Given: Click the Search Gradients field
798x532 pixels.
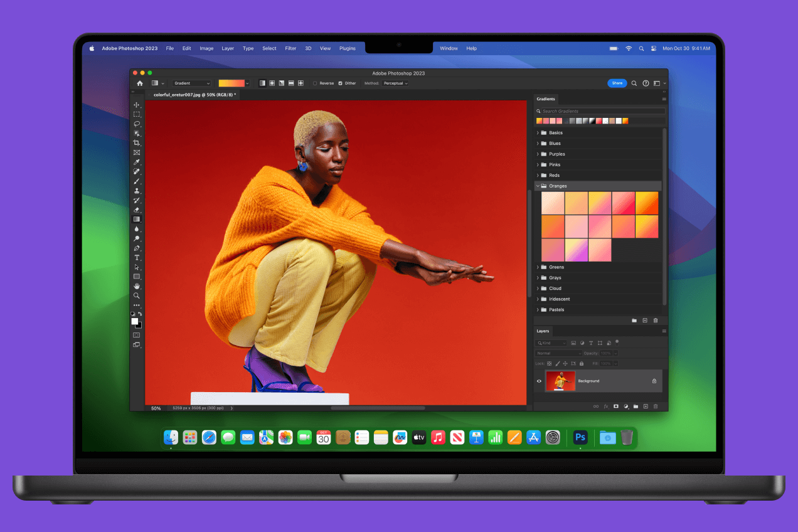Looking at the screenshot, I should point(600,111).
